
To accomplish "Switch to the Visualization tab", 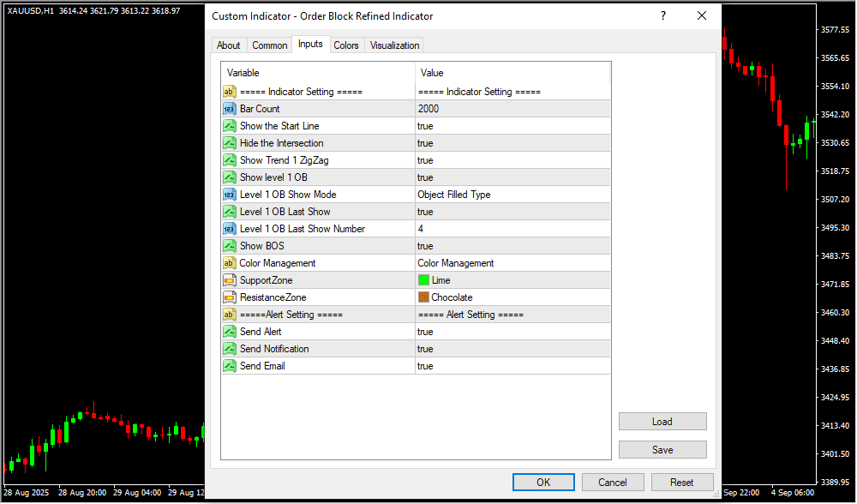I will (x=394, y=45).
